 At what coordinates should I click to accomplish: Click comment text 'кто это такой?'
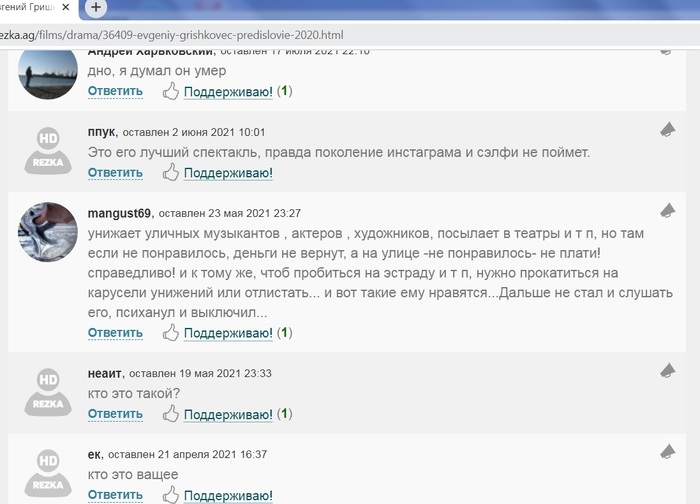tap(133, 394)
